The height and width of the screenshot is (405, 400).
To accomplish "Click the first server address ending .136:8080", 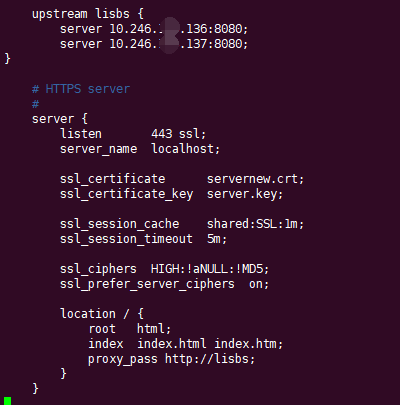I will coord(179,29).
